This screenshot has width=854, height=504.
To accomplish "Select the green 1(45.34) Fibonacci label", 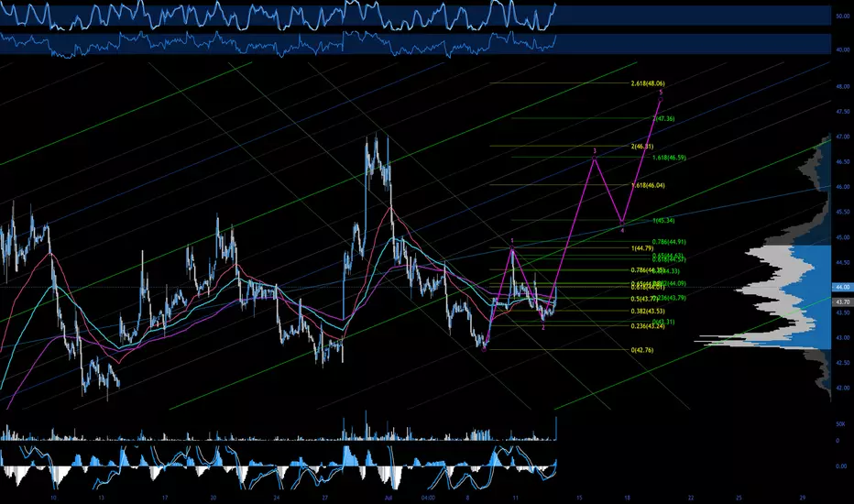I will (664, 221).
